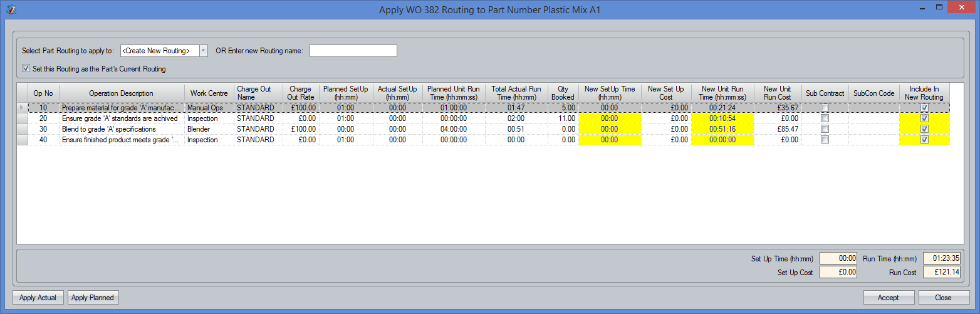980x314 pixels.
Task: Click the Close button at bottom right
Action: click(x=942, y=298)
